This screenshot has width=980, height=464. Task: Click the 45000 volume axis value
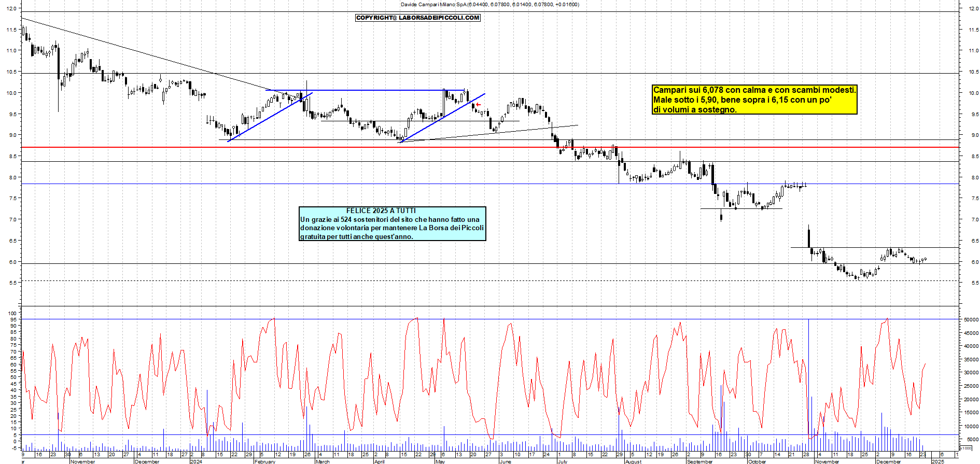(x=971, y=333)
